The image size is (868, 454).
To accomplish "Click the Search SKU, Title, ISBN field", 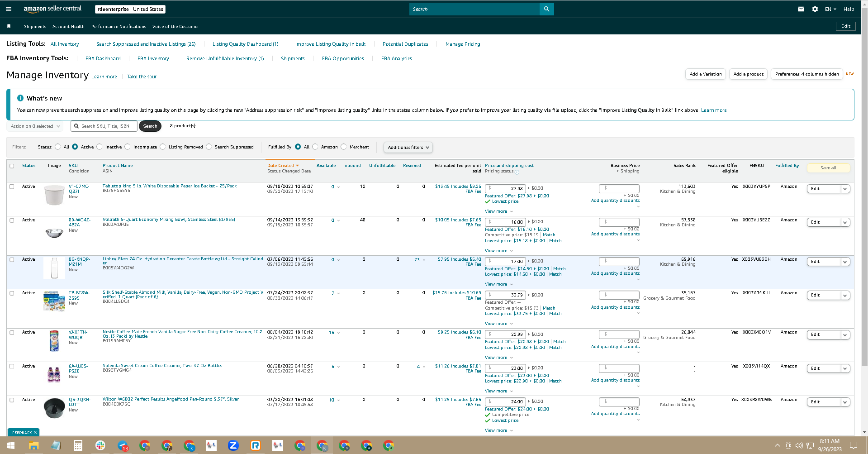I will click(104, 126).
